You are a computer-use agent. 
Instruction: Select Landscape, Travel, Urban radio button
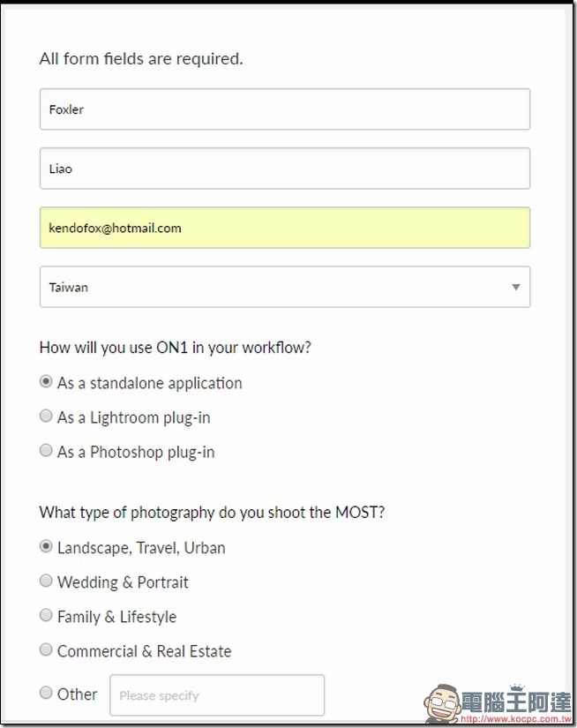click(46, 546)
